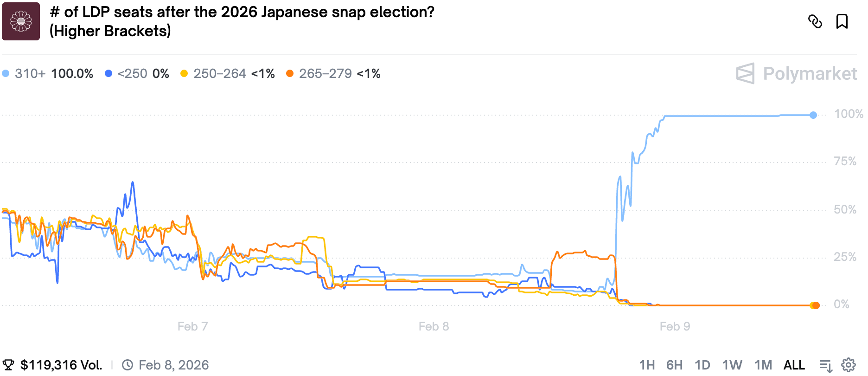Click the trophy volume icon
The width and height of the screenshot is (868, 376).
(8, 365)
